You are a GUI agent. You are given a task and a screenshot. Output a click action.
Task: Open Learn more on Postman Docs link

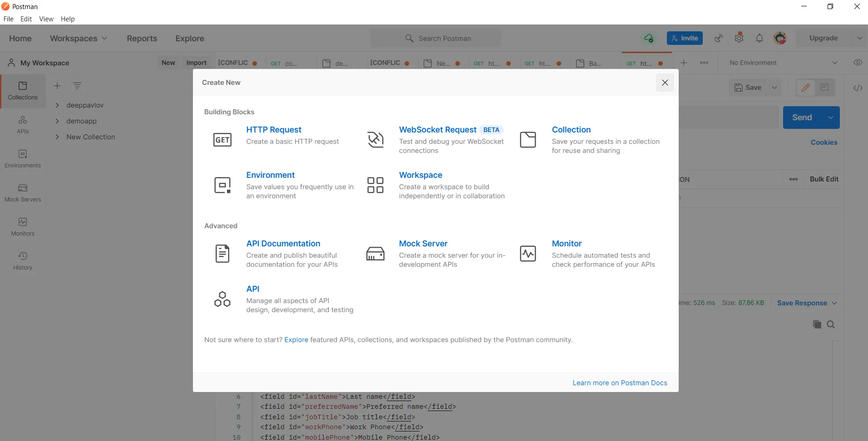620,383
